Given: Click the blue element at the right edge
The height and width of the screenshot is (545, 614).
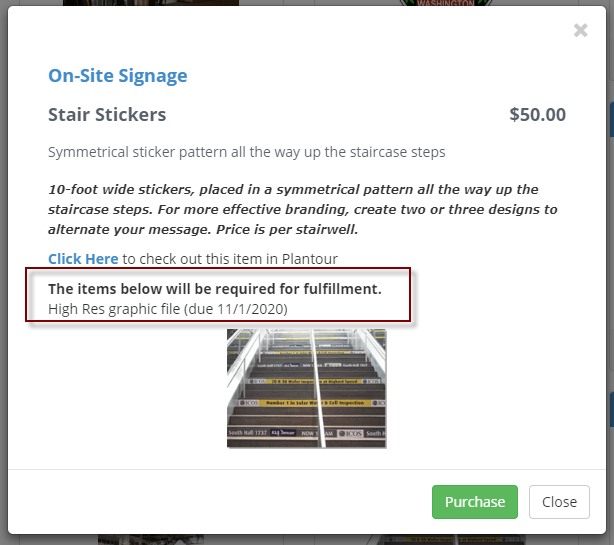Looking at the screenshot, I should point(610,120).
